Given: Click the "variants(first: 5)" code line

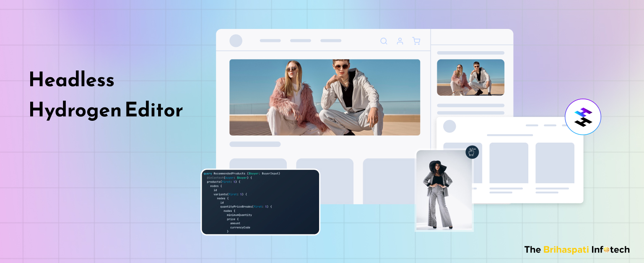Looking at the screenshot, I should 230,194.
